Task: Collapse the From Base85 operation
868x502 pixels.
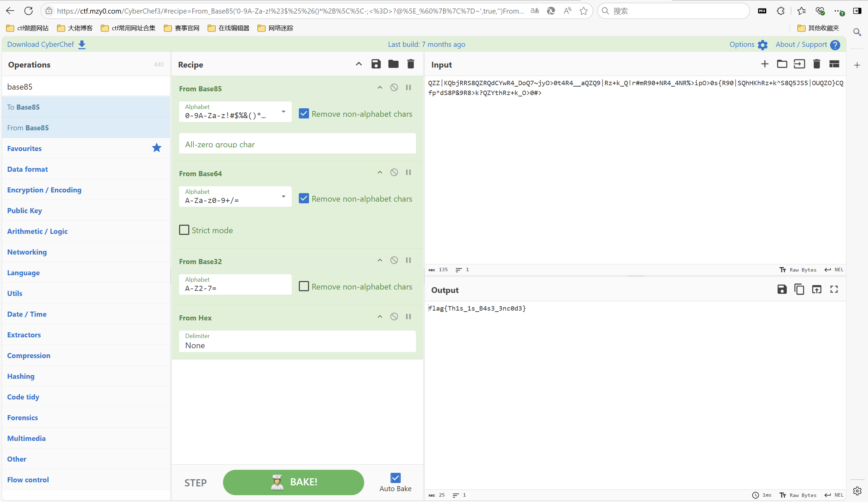Action: (380, 88)
